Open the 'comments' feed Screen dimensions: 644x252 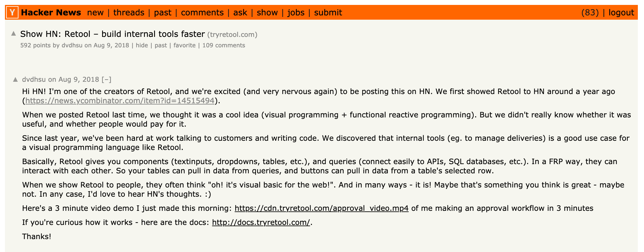coord(202,13)
